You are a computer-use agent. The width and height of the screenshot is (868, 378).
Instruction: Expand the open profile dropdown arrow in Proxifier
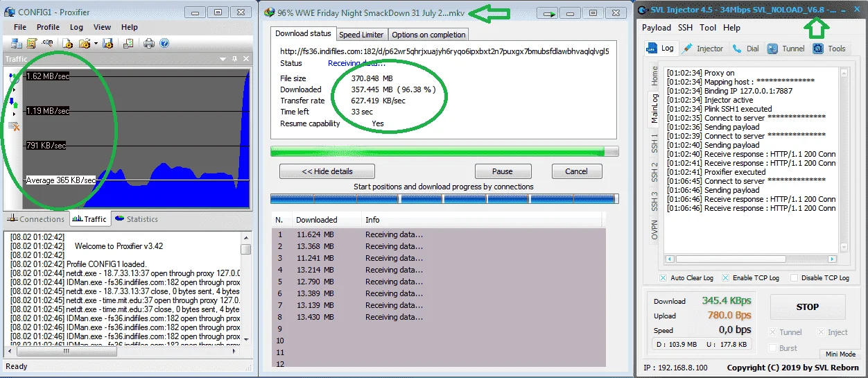(x=96, y=44)
